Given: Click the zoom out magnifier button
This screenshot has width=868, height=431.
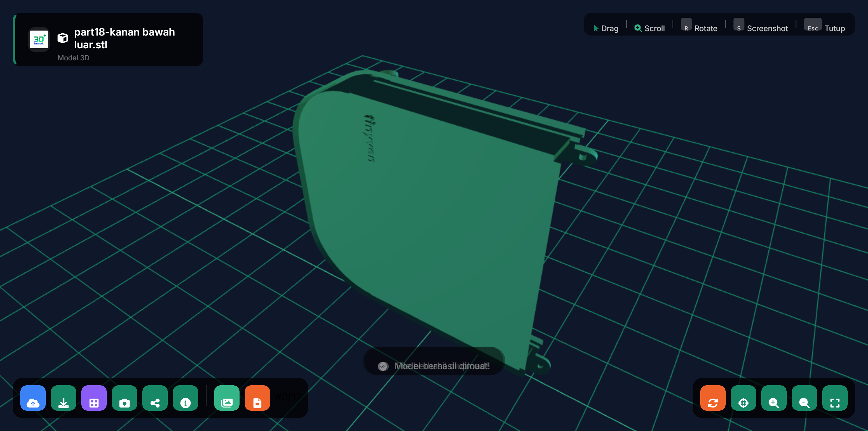Looking at the screenshot, I should (804, 398).
